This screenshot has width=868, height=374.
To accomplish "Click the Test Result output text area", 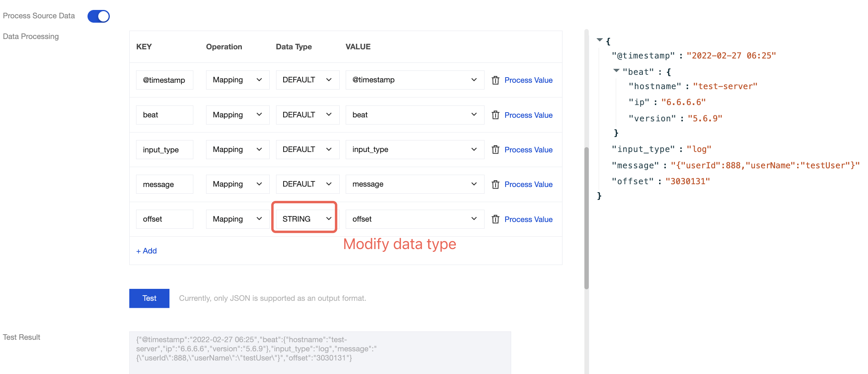I will (320, 352).
